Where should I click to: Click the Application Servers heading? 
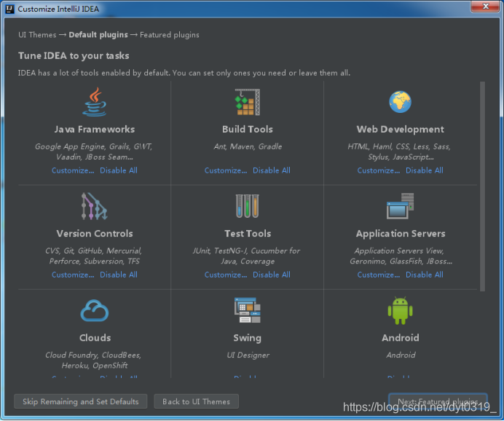pos(400,234)
